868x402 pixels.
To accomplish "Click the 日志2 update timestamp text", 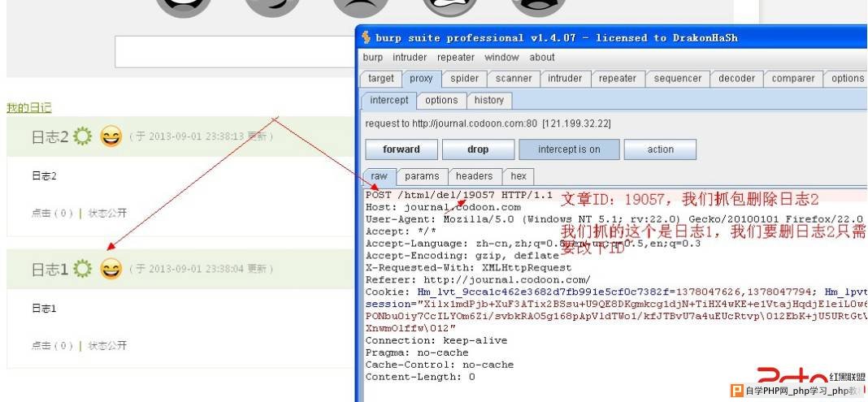I will coord(201,136).
